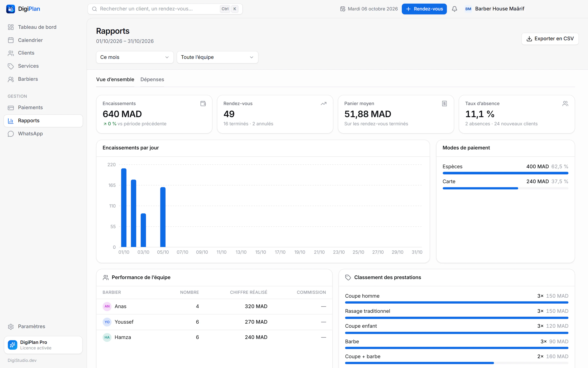This screenshot has height=368, width=588.
Task: Click the Carte payment progress bar
Action: click(x=505, y=188)
